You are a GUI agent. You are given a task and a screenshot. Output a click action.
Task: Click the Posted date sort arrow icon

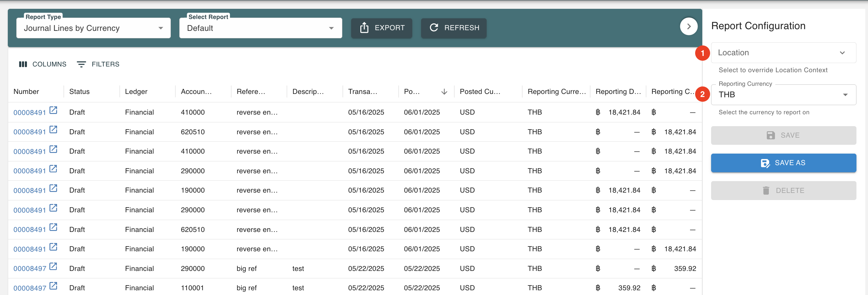444,92
